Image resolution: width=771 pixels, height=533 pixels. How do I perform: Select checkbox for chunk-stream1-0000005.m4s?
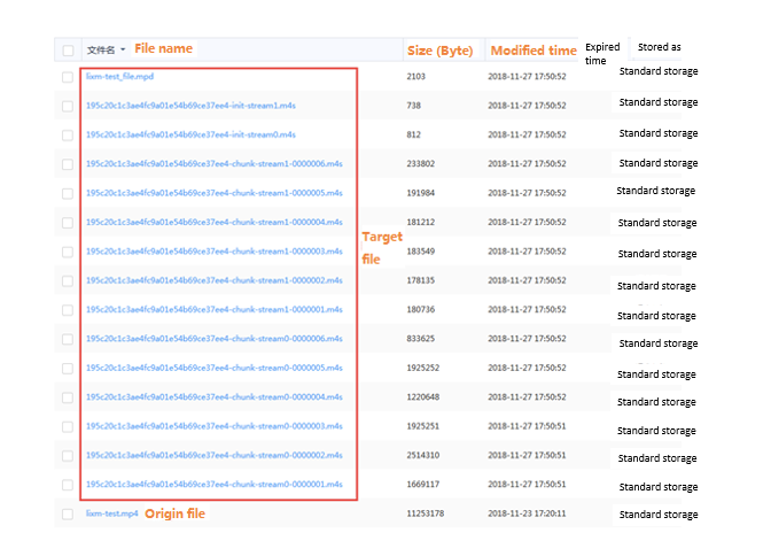(68, 194)
